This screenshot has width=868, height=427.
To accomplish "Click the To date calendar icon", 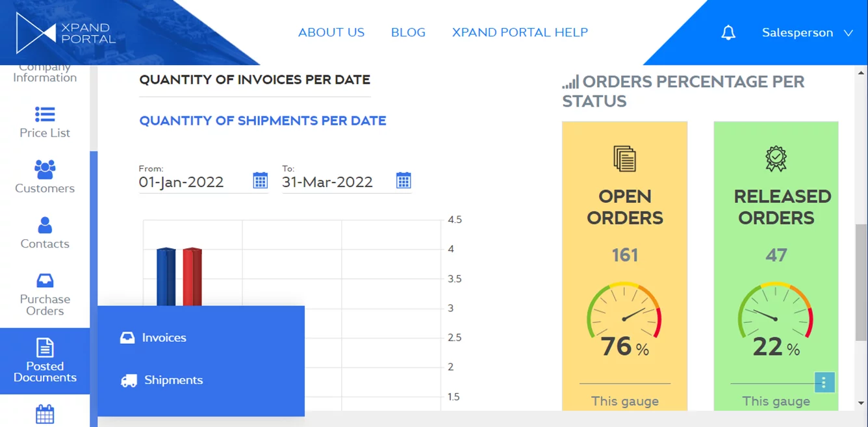I will (403, 181).
